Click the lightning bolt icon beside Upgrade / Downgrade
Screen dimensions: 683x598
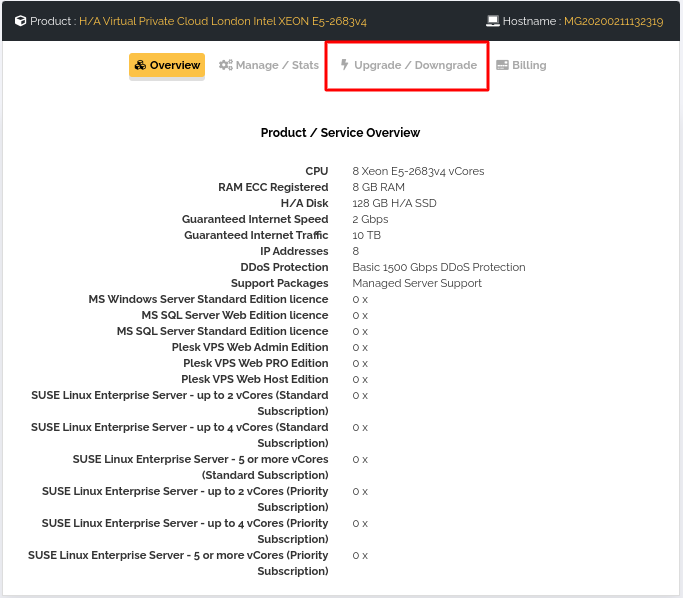(x=345, y=64)
